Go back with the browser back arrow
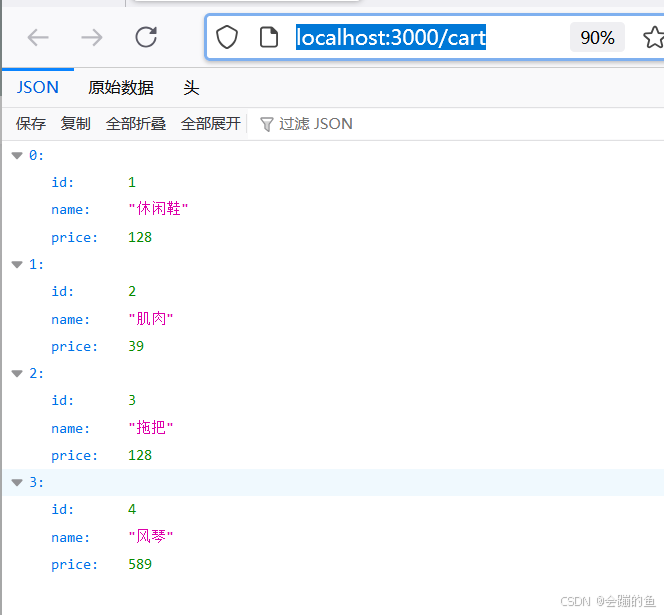The image size is (664, 615). click(x=38, y=38)
